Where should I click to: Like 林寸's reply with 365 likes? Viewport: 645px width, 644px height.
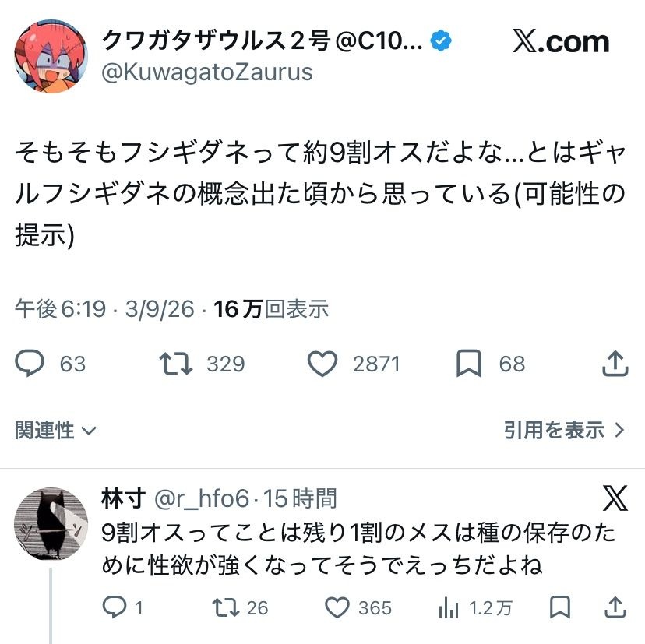pyautogui.click(x=336, y=607)
